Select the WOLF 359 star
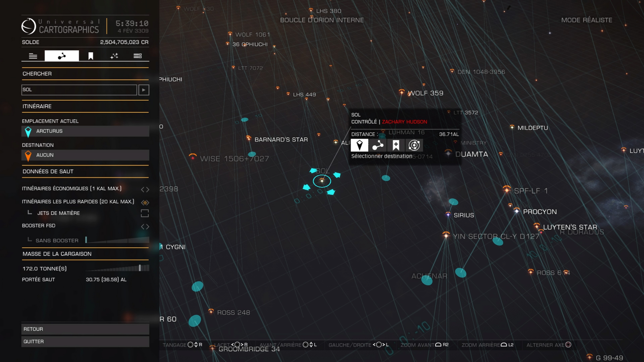Screen dimensions: 644x362 [x=401, y=92]
